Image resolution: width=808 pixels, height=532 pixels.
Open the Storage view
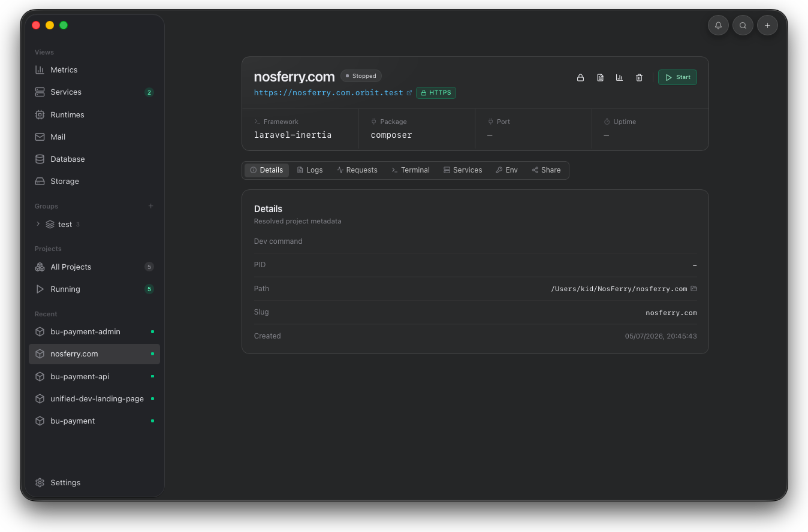95,181
